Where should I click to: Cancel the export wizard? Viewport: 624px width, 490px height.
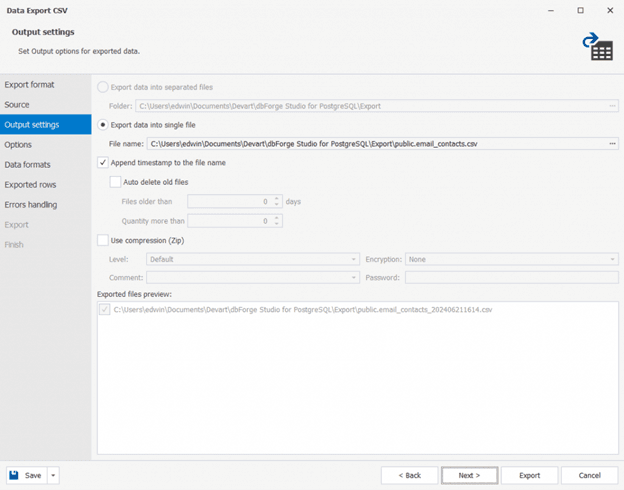(589, 475)
